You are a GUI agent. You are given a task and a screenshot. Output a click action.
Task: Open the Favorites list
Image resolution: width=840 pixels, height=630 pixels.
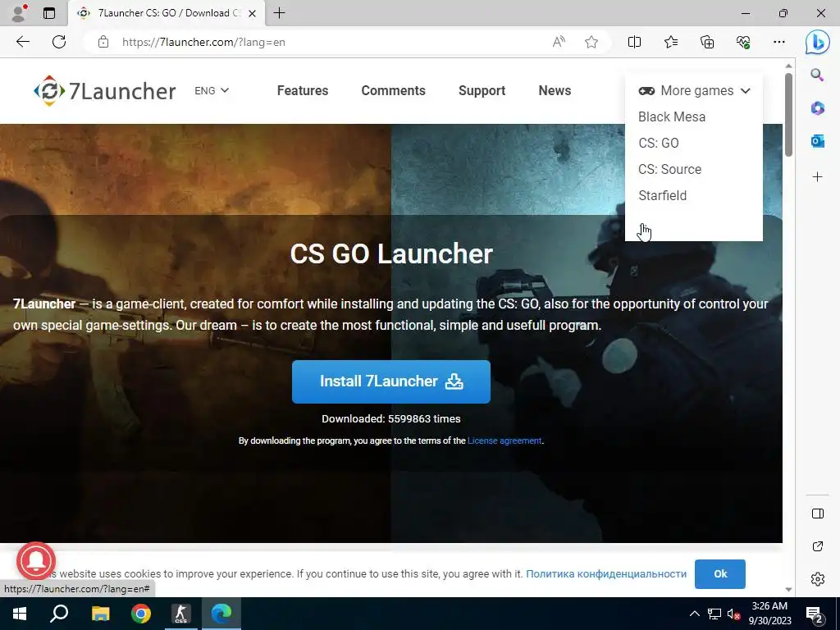tap(671, 42)
